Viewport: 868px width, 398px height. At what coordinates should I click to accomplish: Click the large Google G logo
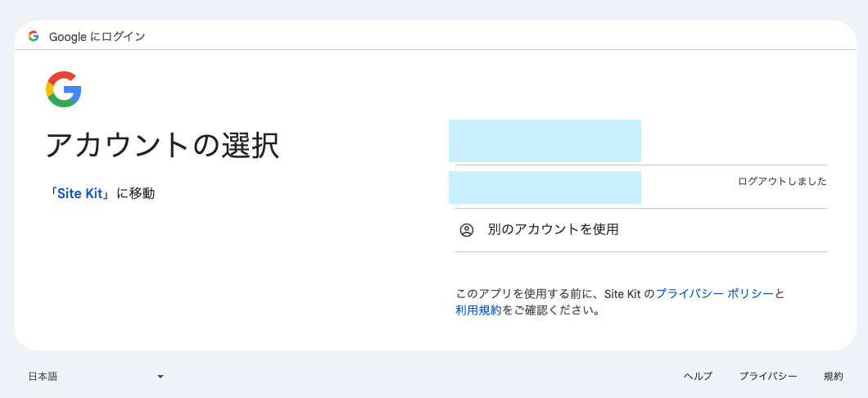pos(64,89)
